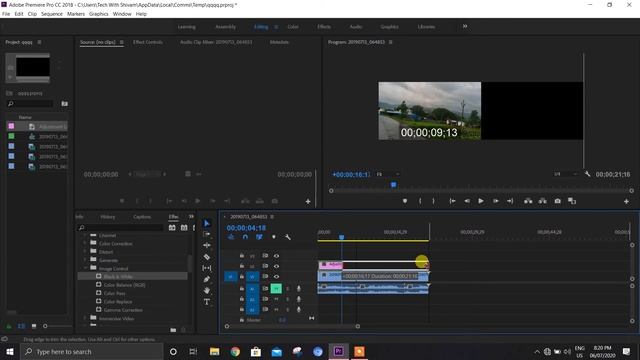This screenshot has height=360, width=640.
Task: Toggle insert sequences as nests
Action: coord(231,237)
